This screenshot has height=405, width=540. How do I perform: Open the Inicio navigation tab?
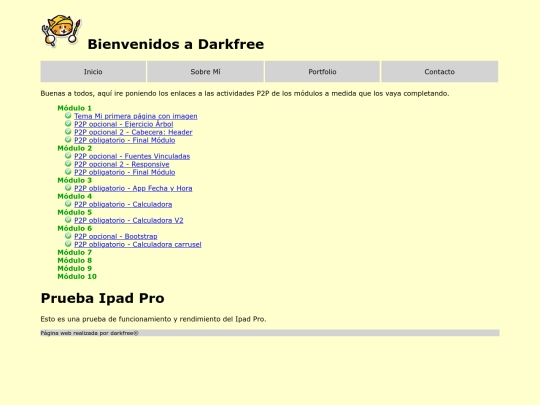[x=93, y=72]
